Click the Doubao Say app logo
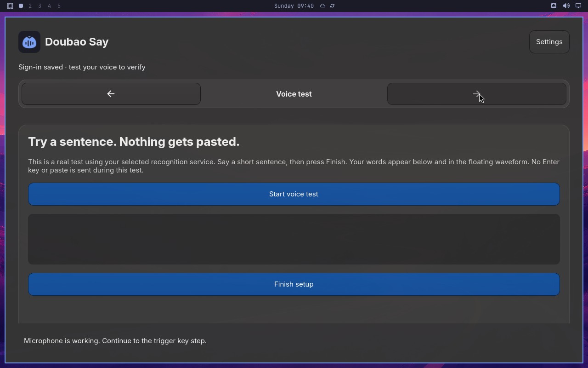The height and width of the screenshot is (368, 588). tap(29, 42)
